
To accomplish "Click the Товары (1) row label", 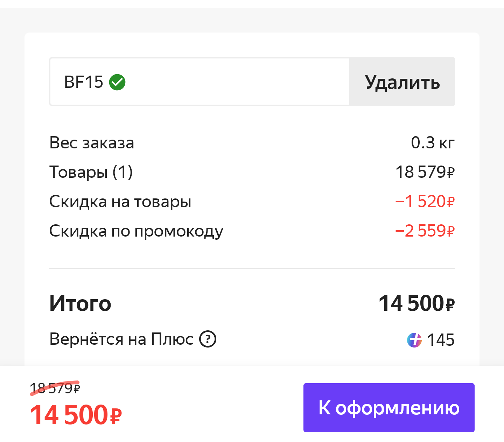I will click(x=91, y=173).
